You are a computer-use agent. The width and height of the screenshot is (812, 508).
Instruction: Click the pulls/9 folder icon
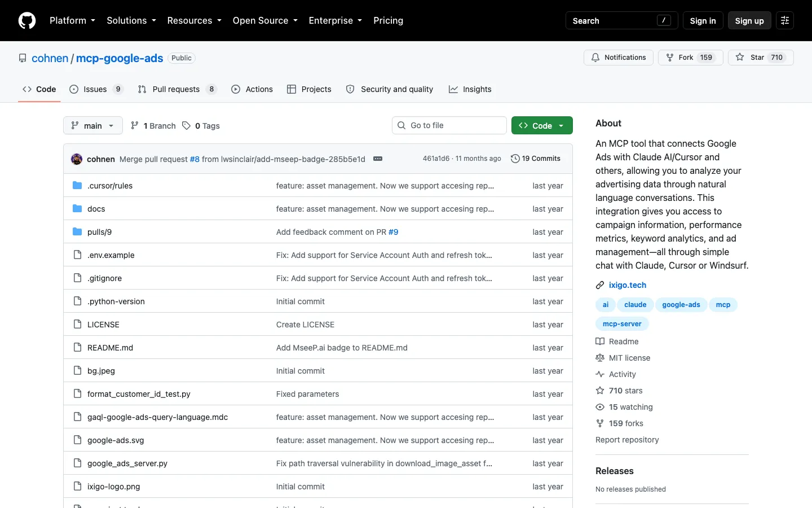(77, 232)
